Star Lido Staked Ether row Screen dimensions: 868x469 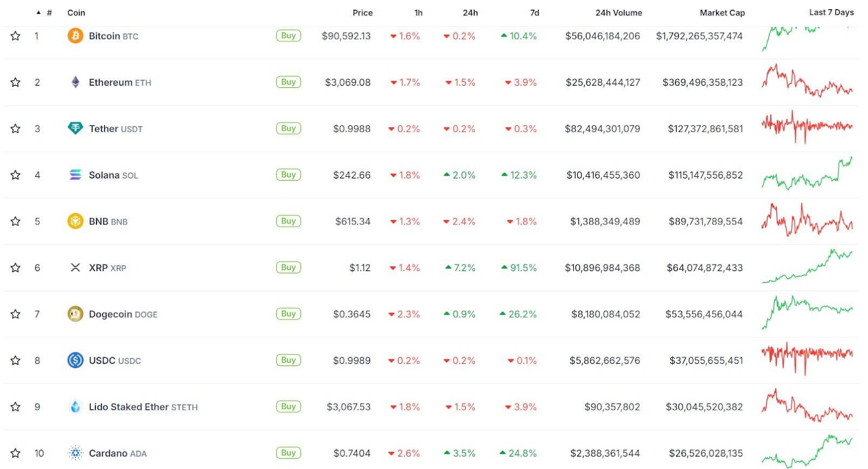point(16,407)
